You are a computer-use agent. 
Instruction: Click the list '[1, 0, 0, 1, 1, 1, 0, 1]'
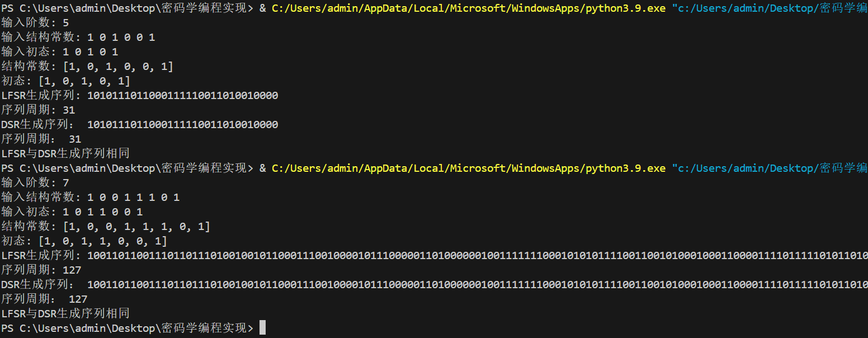[136, 227]
